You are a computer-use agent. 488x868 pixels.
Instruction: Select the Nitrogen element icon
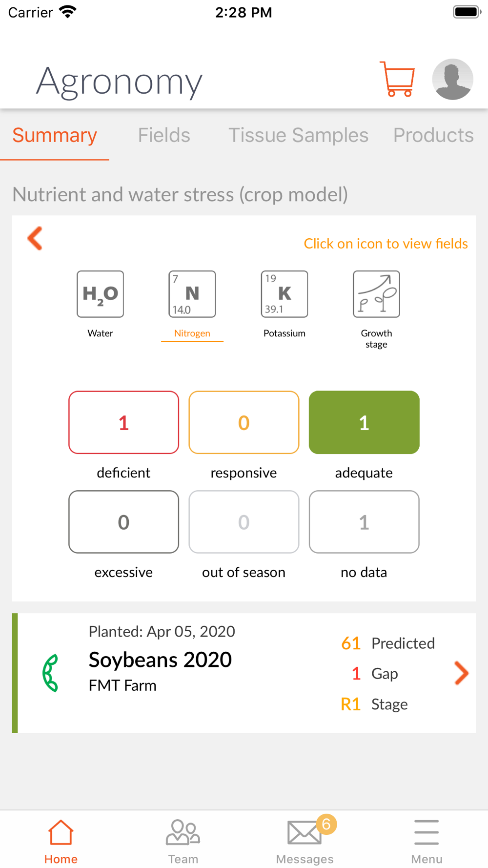point(192,294)
